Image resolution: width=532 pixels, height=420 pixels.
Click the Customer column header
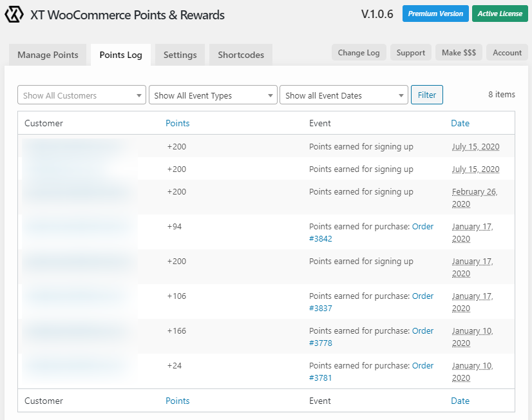(44, 123)
